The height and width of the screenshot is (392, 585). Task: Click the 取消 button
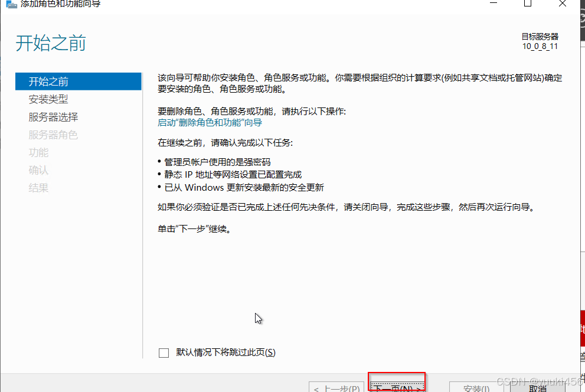coord(538,387)
